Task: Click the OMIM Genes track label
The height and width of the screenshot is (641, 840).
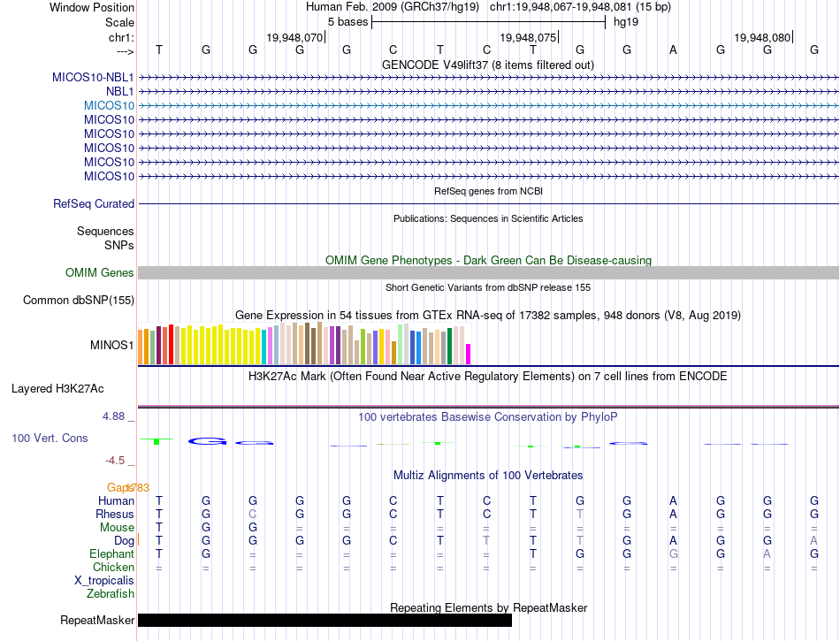Action: (99, 273)
